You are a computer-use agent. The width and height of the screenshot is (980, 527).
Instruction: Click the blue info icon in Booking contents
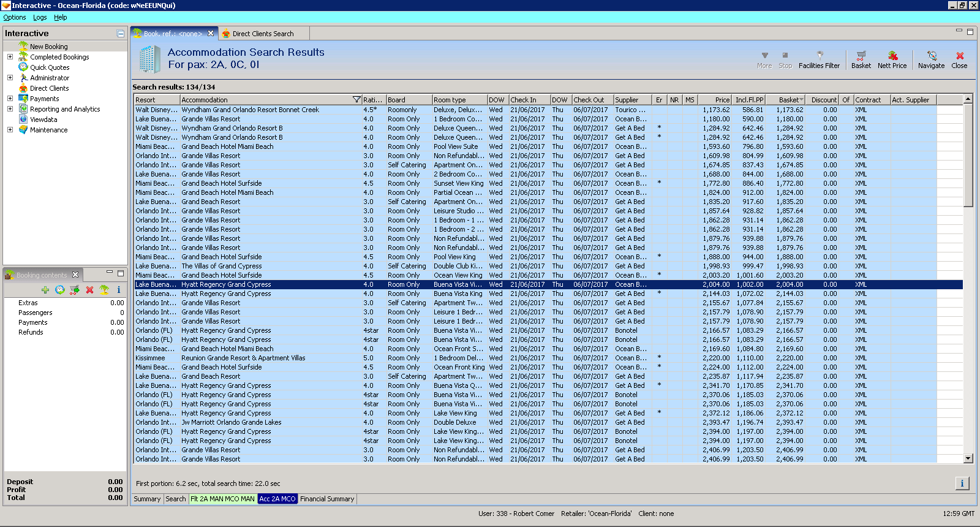119,290
